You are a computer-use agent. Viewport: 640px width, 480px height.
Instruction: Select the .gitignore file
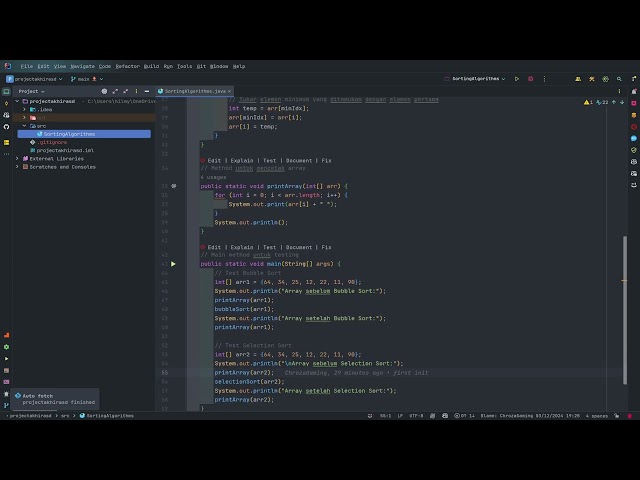point(49,142)
